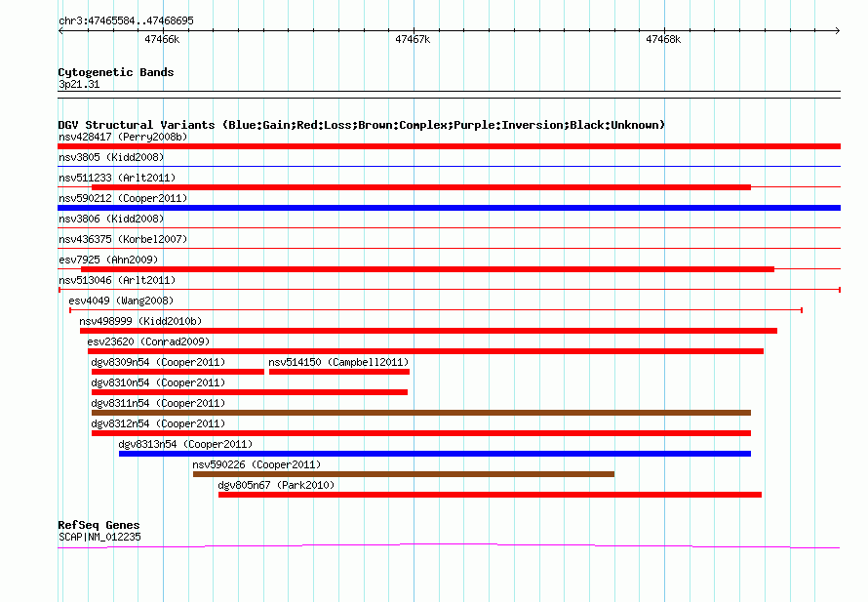Viewport: 868px width, 602px height.
Task: Click the 47466k ruler tick label
Action: [x=162, y=39]
